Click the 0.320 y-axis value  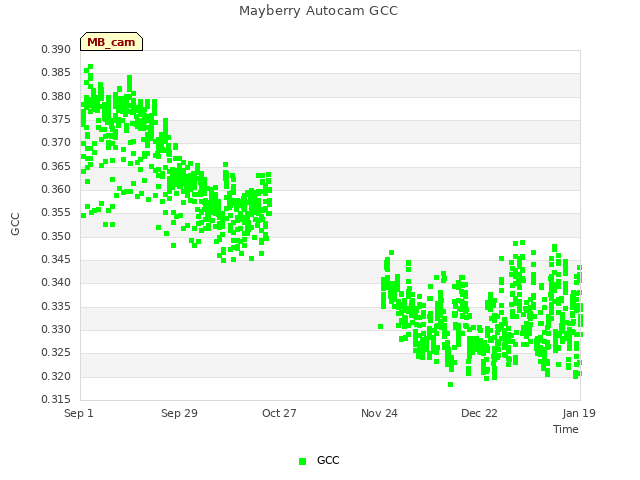tap(56, 376)
